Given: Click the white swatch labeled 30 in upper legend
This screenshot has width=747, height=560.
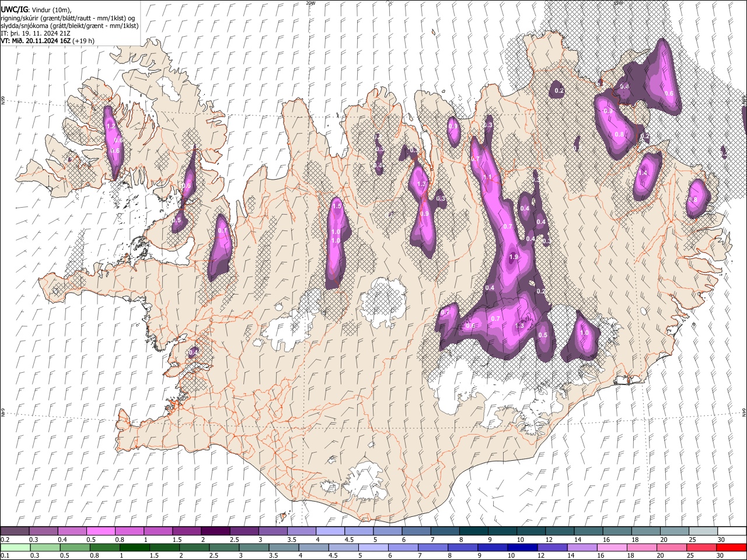Looking at the screenshot, I should coord(732,531).
